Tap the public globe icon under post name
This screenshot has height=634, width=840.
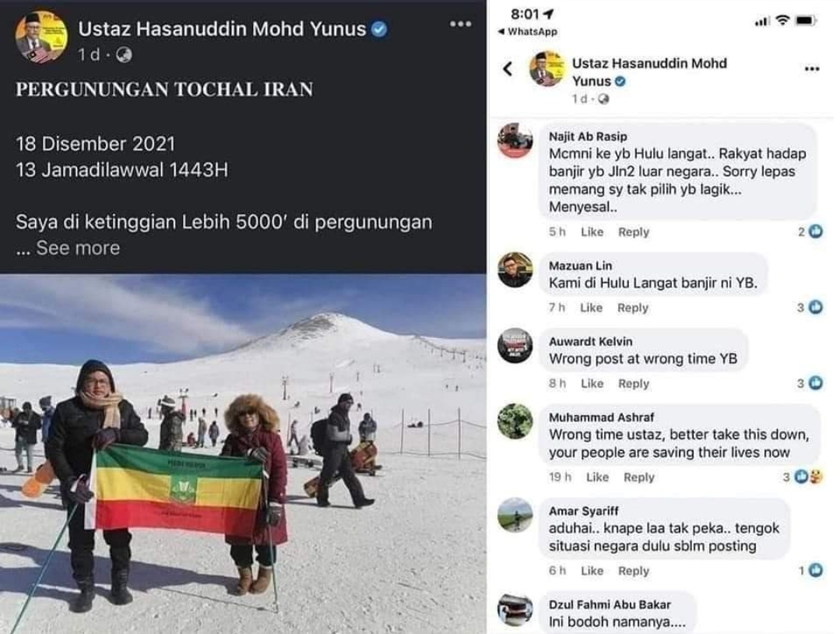124,55
